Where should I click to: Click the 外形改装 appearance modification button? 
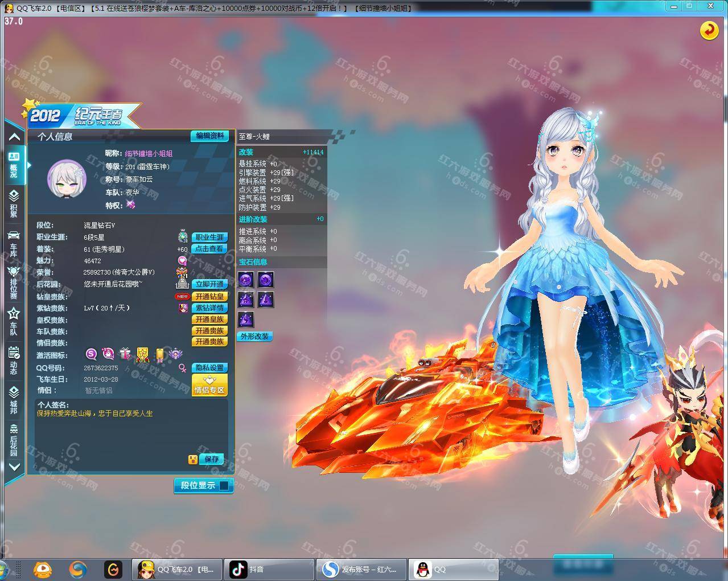point(254,336)
